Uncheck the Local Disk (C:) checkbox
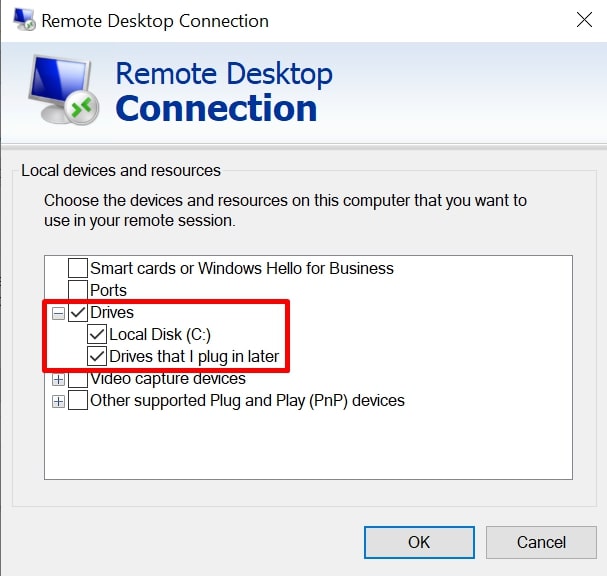This screenshot has width=607, height=576. pos(97,334)
